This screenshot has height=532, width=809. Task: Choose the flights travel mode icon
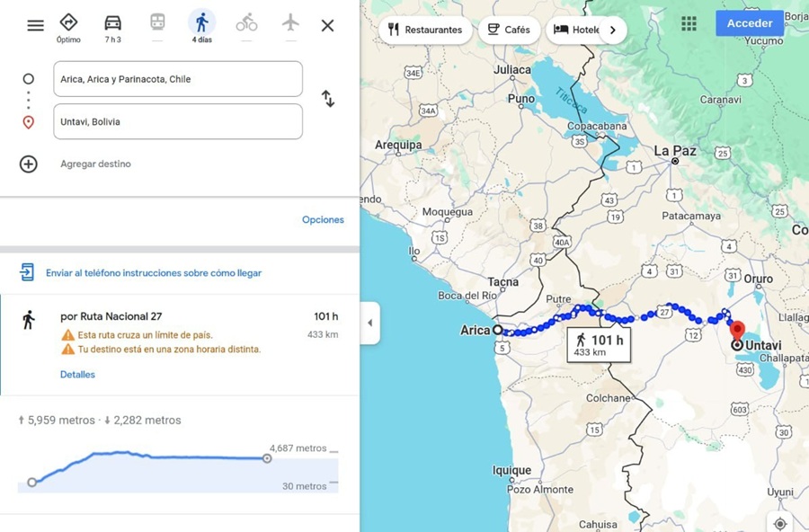pos(289,23)
